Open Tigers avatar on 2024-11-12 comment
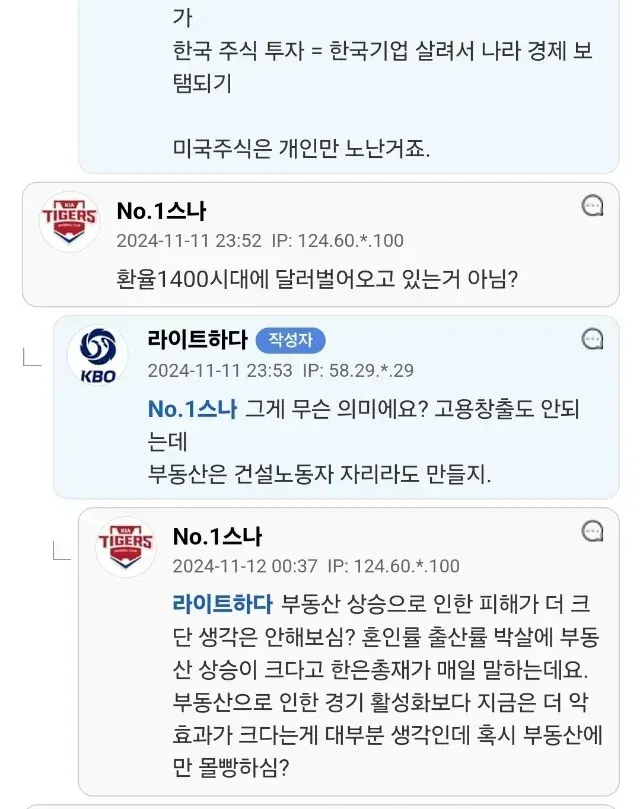 126,547
